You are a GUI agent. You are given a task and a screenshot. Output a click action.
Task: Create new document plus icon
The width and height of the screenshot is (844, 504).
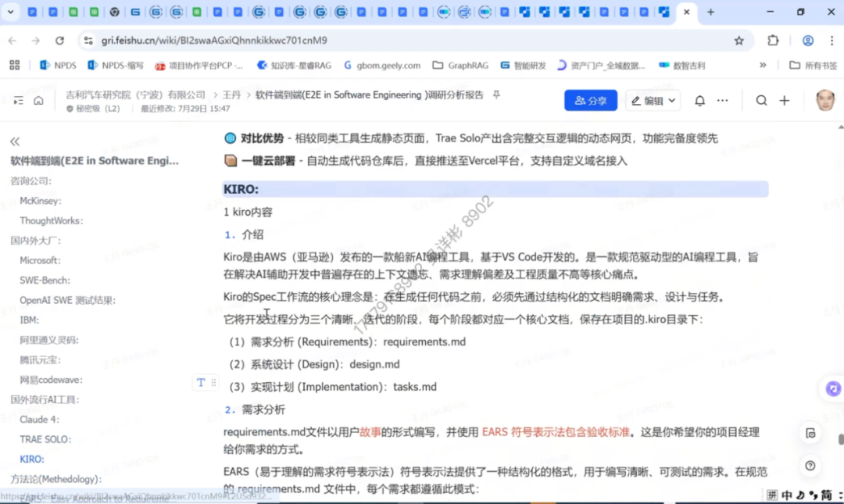(785, 101)
